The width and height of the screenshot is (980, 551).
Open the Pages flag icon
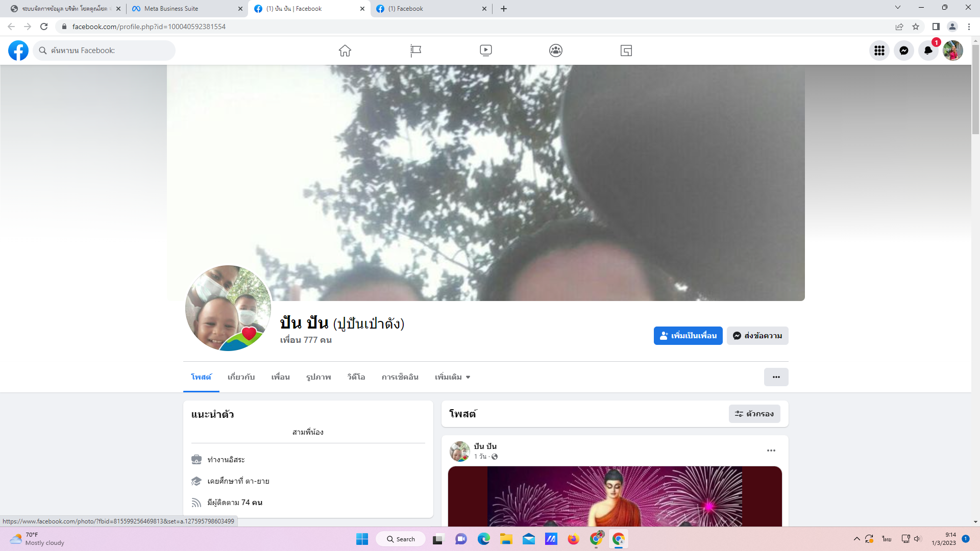415,51
